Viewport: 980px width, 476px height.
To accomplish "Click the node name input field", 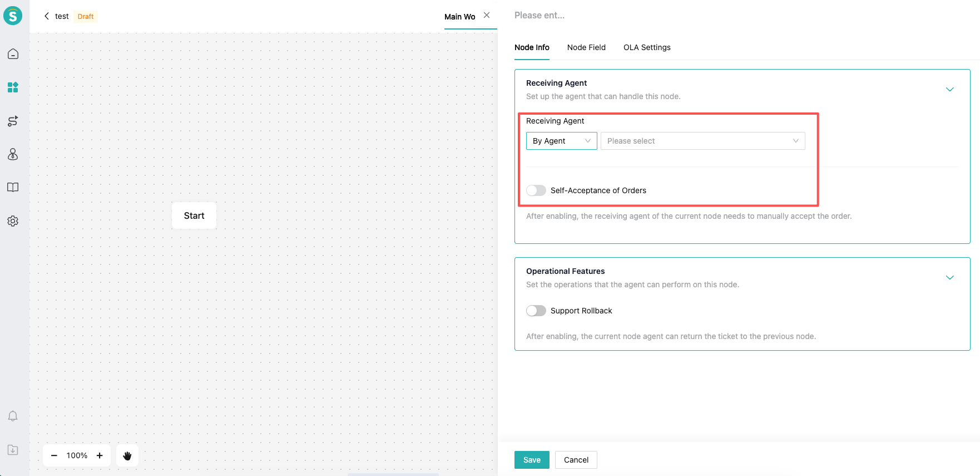I will (612, 16).
